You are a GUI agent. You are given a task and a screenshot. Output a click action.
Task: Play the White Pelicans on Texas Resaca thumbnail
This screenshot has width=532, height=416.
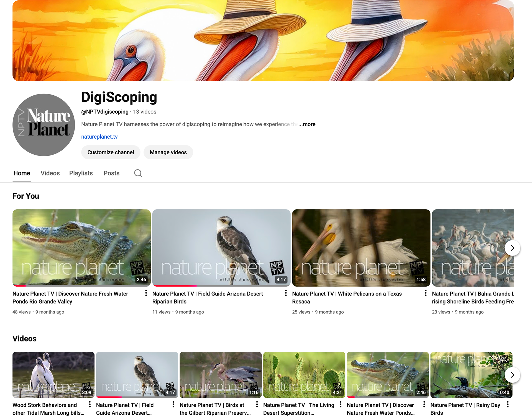pyautogui.click(x=361, y=247)
